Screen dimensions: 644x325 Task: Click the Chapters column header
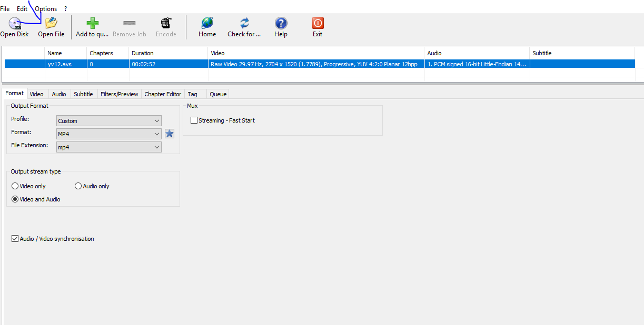click(108, 53)
